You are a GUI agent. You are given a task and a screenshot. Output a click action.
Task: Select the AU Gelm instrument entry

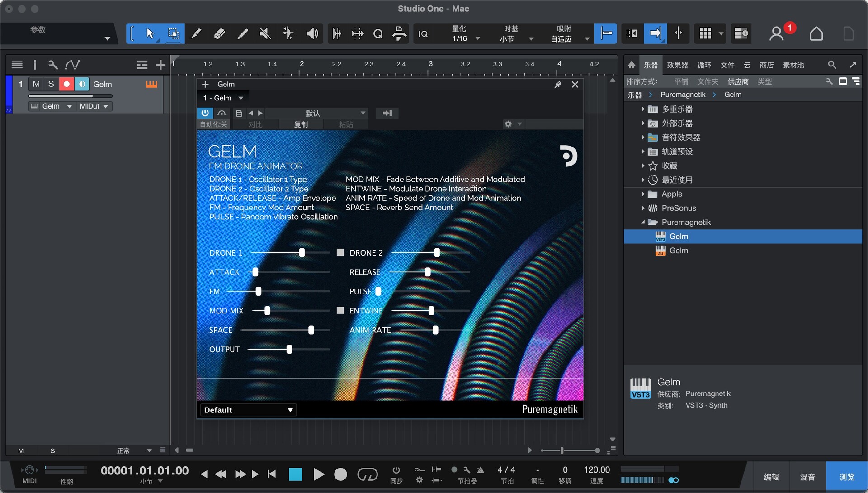click(743, 251)
